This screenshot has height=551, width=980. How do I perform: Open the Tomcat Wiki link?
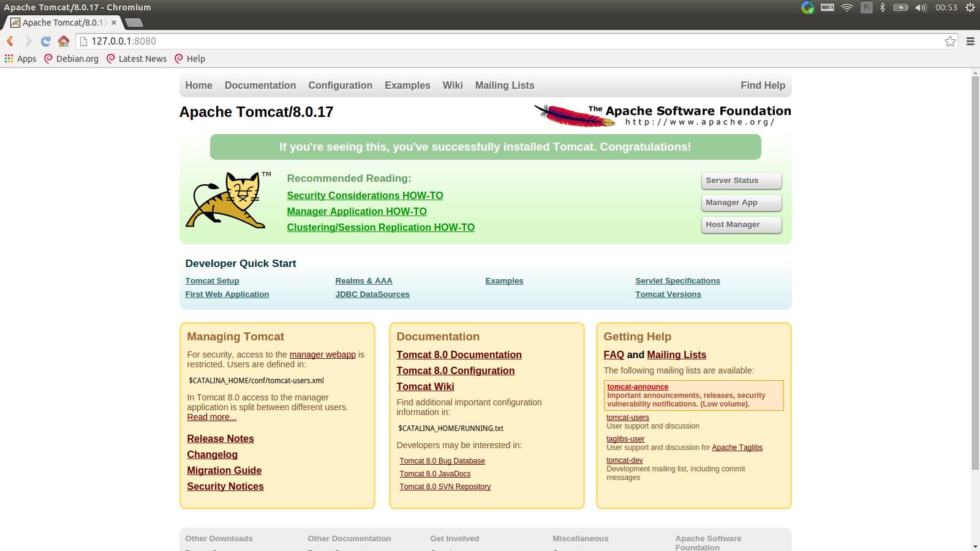coord(425,387)
